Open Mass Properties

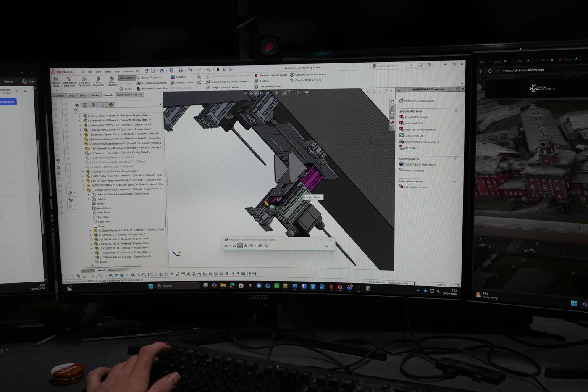click(112, 81)
